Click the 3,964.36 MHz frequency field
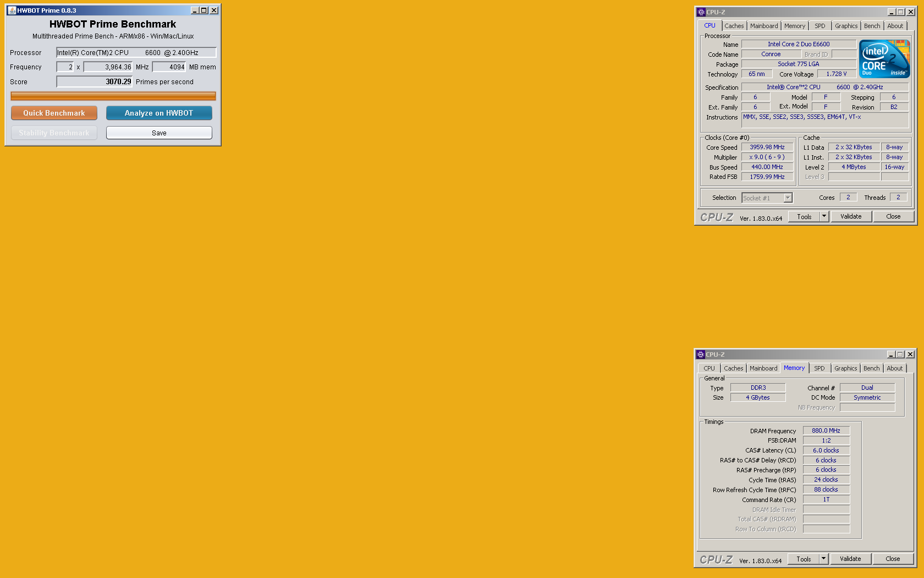This screenshot has height=578, width=924. click(x=108, y=67)
